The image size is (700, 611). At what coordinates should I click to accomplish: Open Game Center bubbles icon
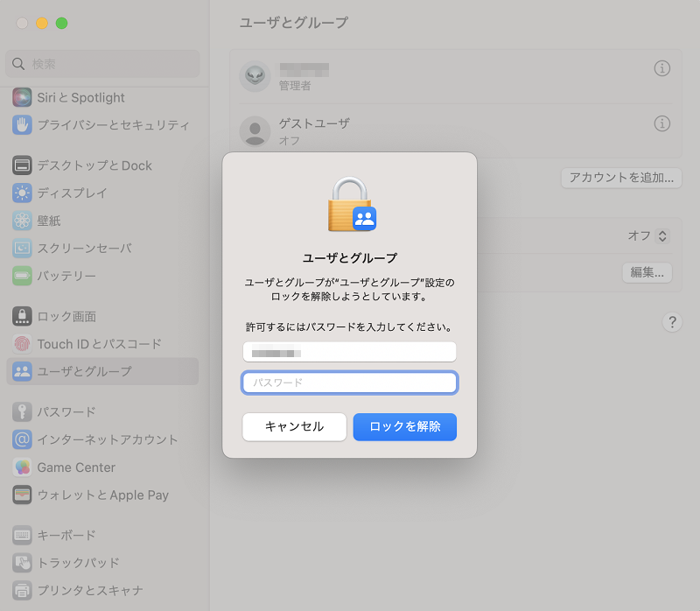(x=22, y=467)
